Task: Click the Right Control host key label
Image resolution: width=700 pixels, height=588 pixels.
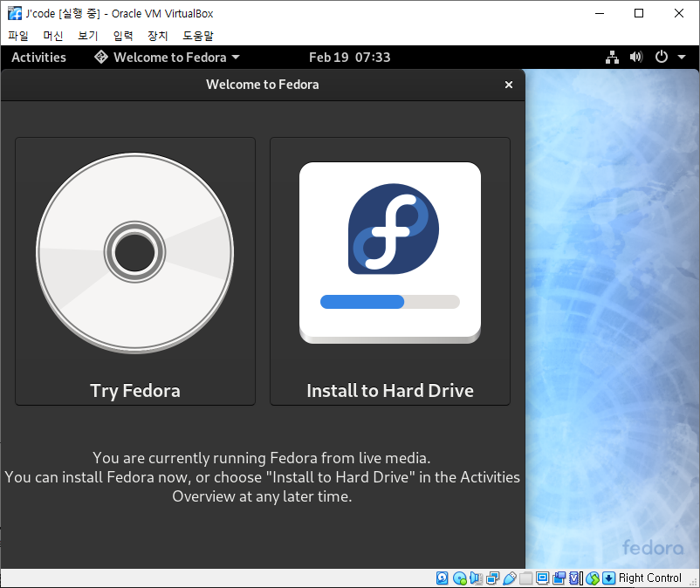Action: (650, 578)
